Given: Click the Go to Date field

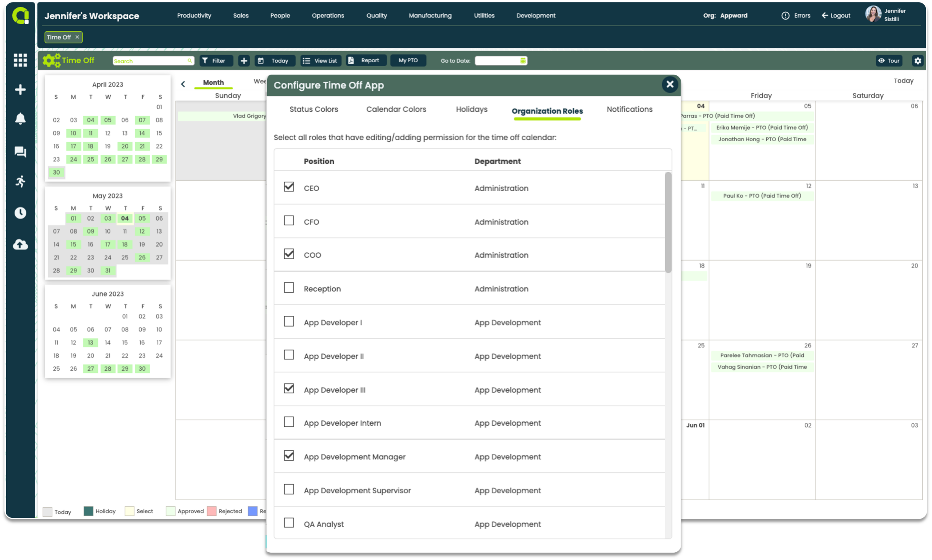Looking at the screenshot, I should (501, 61).
